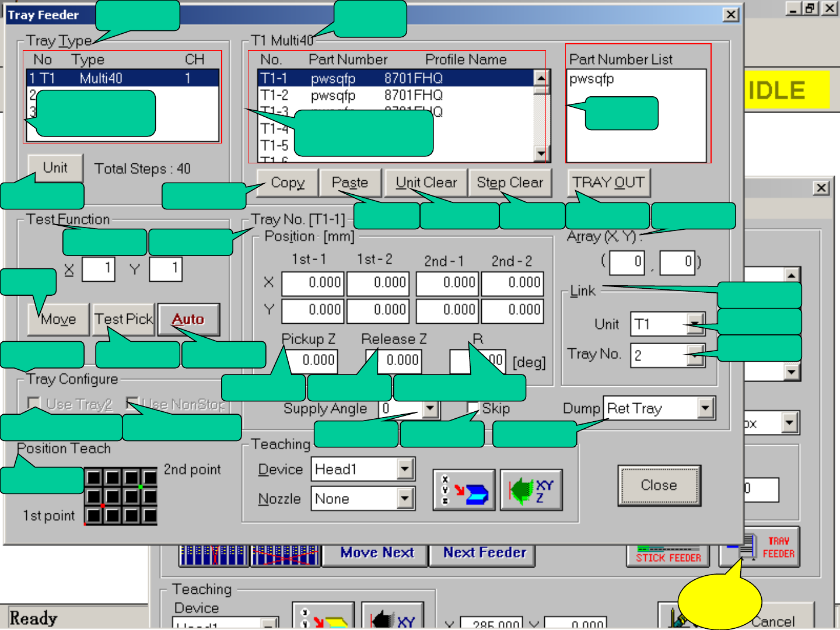
Task: Select pwsqfp in the Part Number List
Action: pyautogui.click(x=591, y=79)
